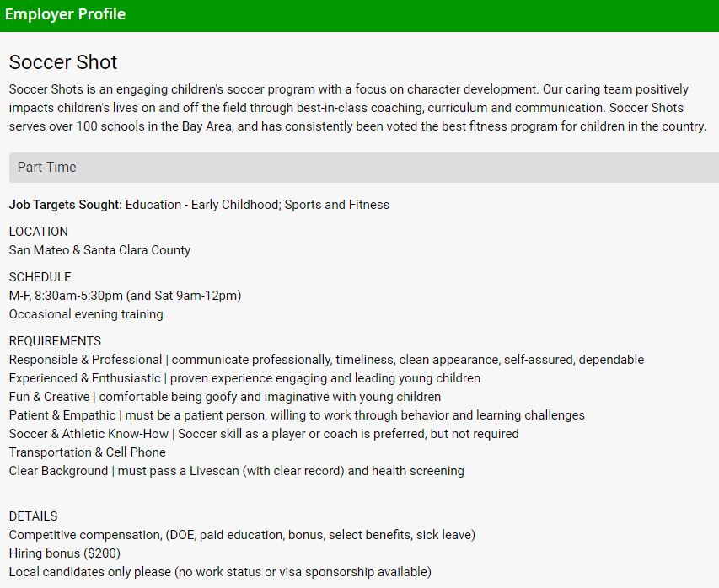This screenshot has width=719, height=588.
Task: Select the San Mateo & Santa Clara County text
Action: pos(99,250)
